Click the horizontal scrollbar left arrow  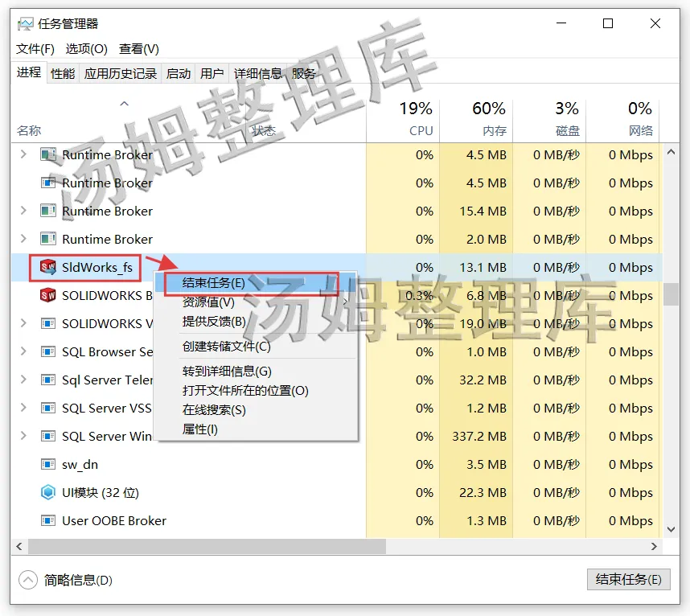pos(19,546)
